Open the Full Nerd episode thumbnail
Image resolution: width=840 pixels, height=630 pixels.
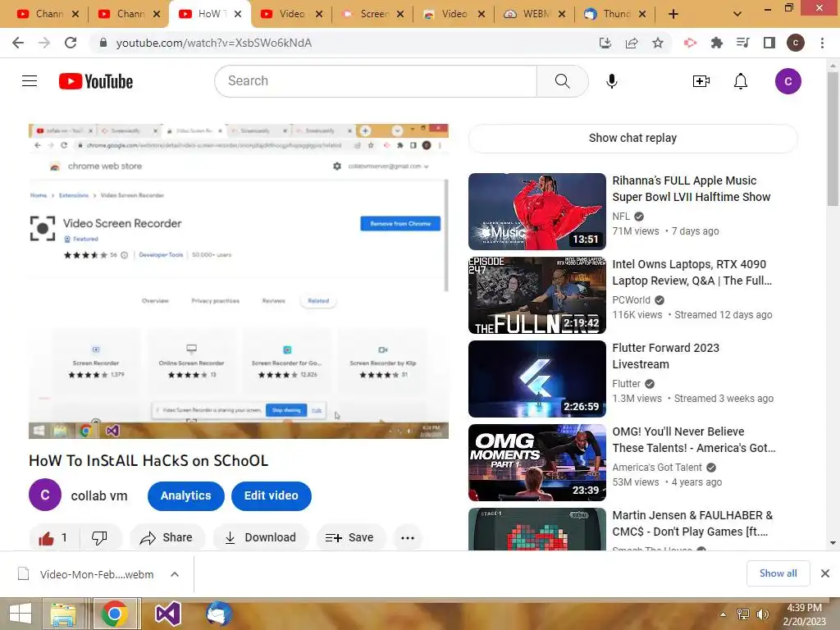[x=536, y=295]
